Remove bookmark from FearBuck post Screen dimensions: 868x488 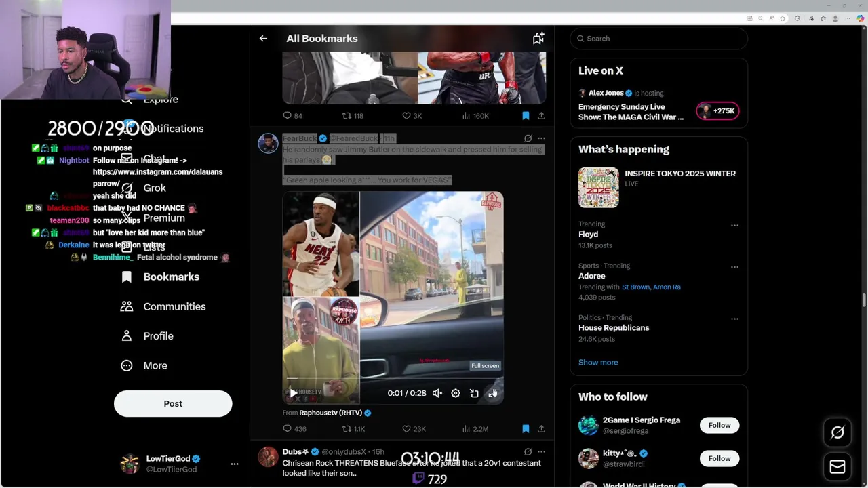point(526,429)
